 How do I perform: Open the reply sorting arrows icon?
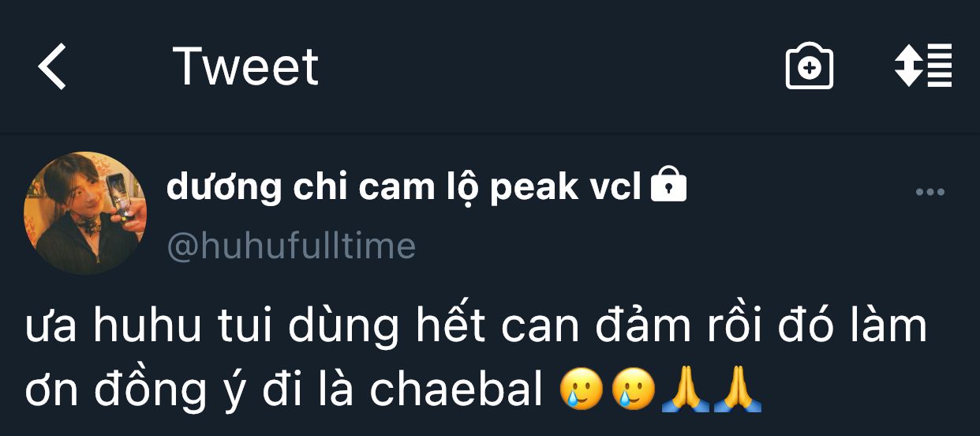coord(923,66)
